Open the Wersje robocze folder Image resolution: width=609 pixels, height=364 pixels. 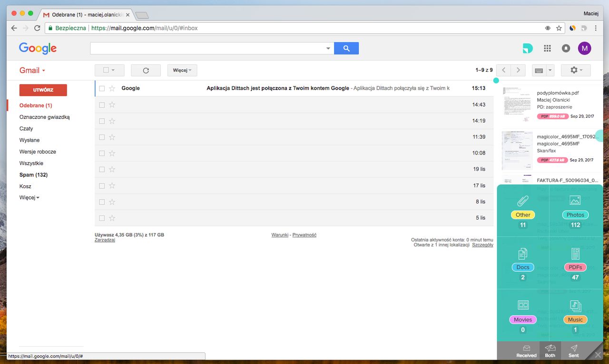click(38, 152)
